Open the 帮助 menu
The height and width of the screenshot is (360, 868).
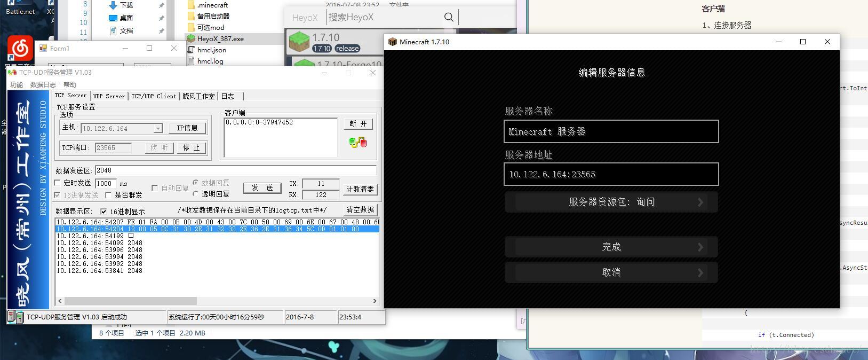click(x=70, y=84)
